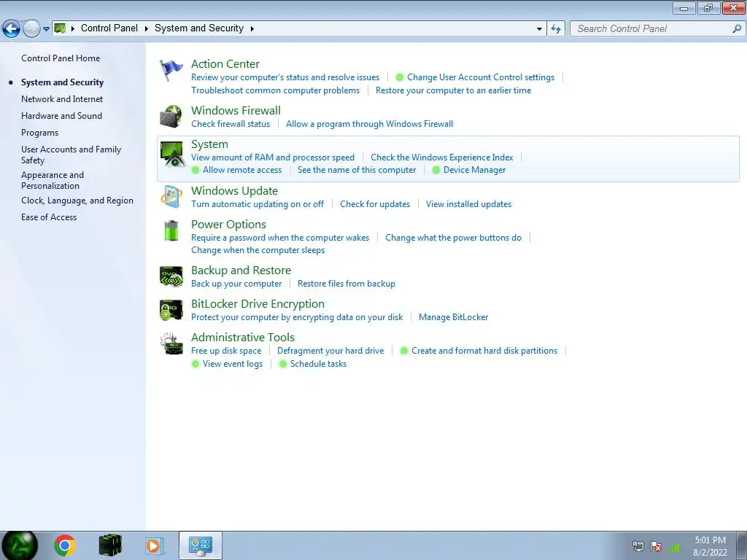The width and height of the screenshot is (747, 560).
Task: Expand the arrow before Control Panel breadcrumb
Action: [73, 28]
